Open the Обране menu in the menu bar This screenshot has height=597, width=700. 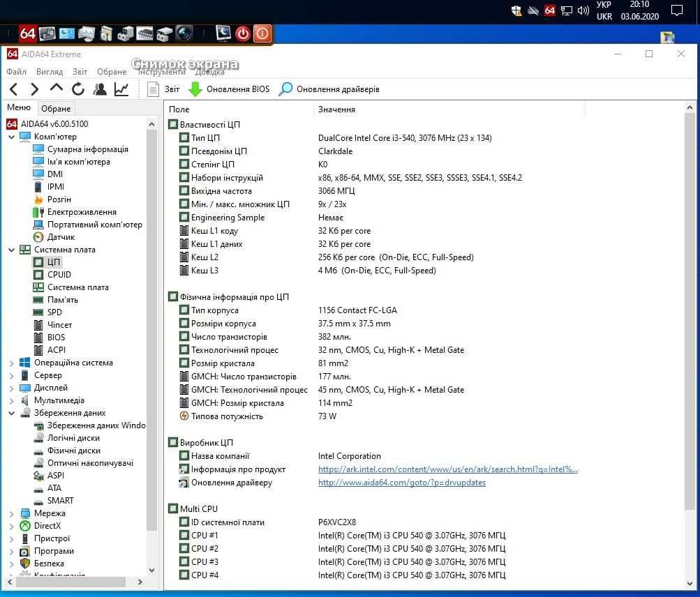click(x=112, y=72)
